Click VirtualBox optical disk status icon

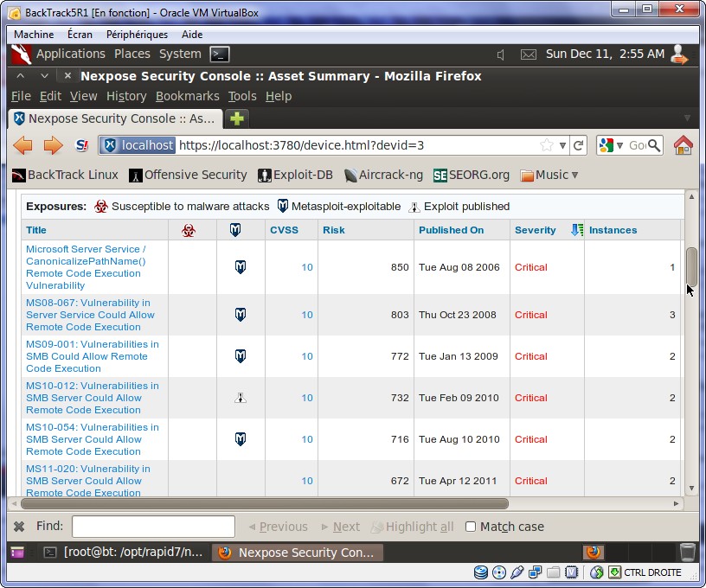[x=499, y=572]
